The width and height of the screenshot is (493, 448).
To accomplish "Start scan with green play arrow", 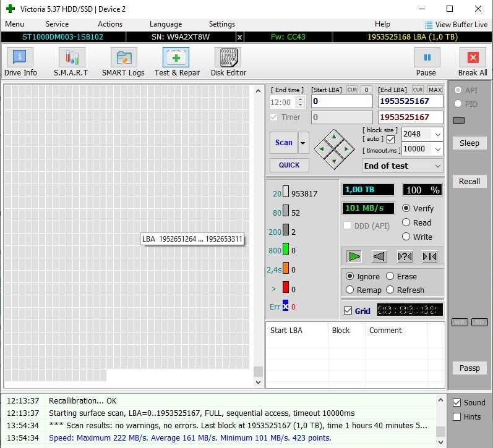I will coord(354,256).
